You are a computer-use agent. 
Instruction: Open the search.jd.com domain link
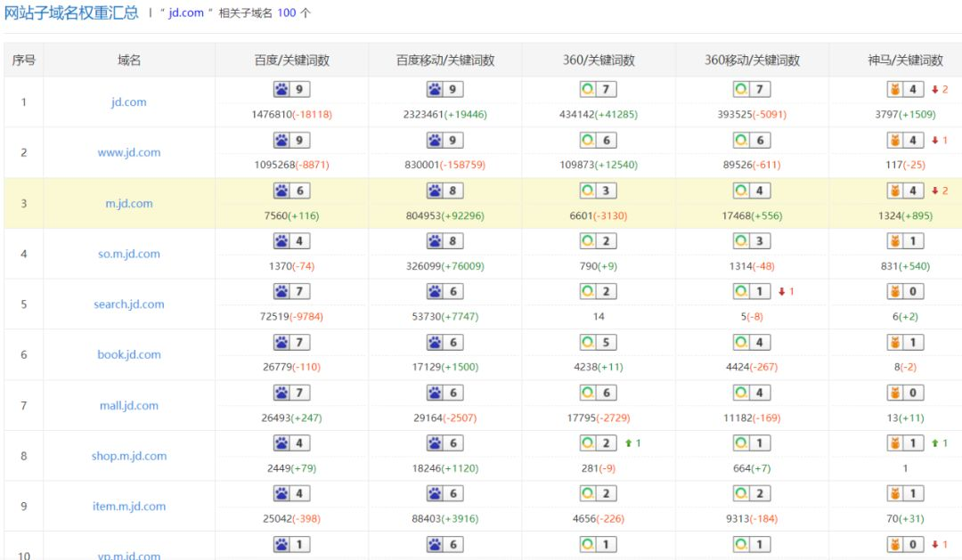coord(129,304)
